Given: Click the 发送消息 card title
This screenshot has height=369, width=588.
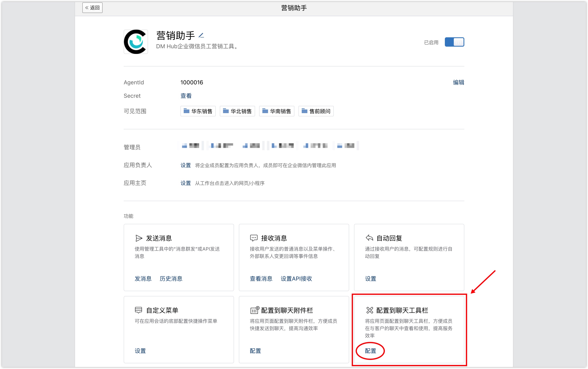Looking at the screenshot, I should pyautogui.click(x=159, y=238).
